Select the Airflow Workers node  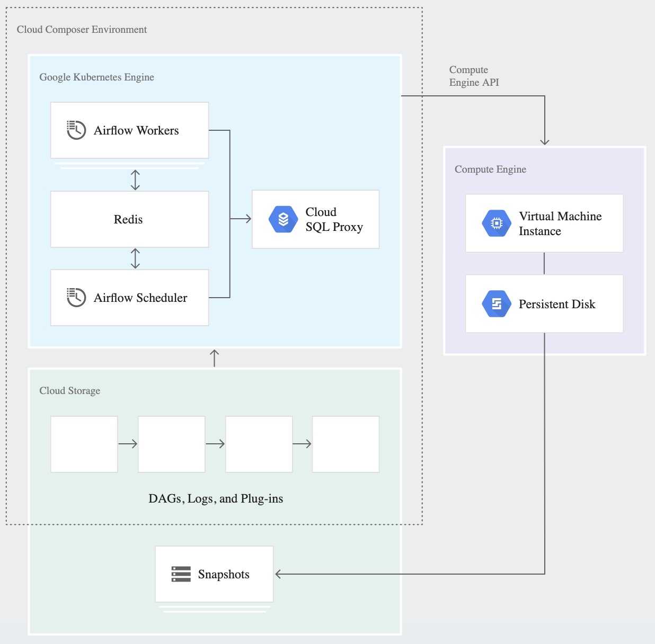pyautogui.click(x=129, y=130)
